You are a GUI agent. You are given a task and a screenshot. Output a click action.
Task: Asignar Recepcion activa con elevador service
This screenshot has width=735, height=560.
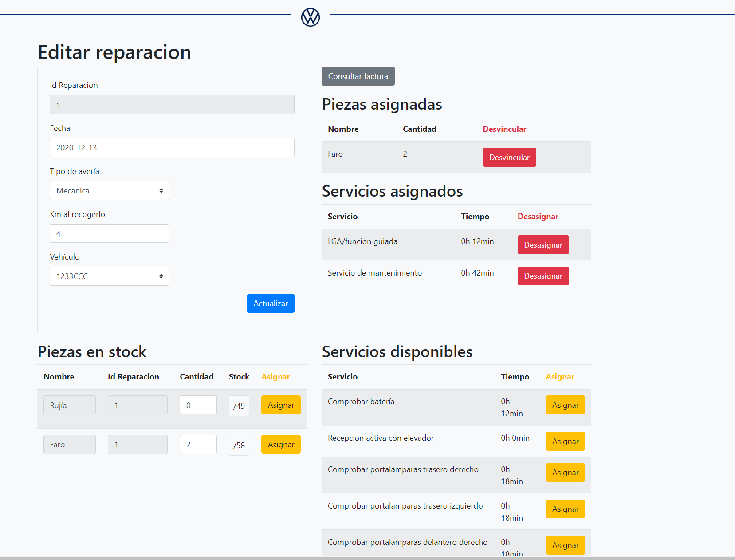[x=565, y=441]
